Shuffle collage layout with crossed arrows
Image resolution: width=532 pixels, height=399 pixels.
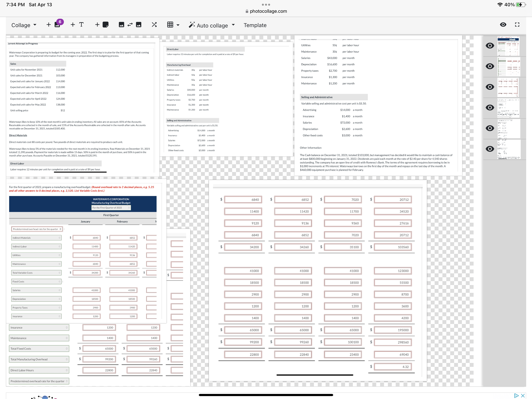coord(154,25)
